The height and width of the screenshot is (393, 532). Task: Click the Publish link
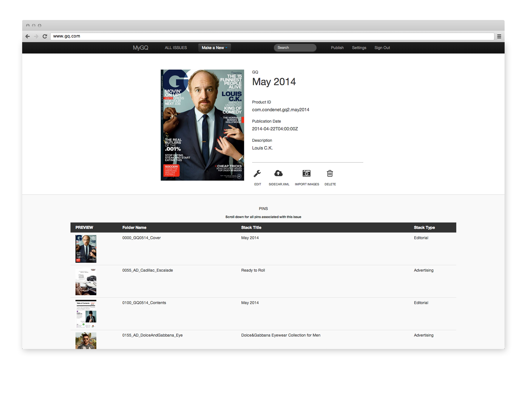[x=337, y=48]
